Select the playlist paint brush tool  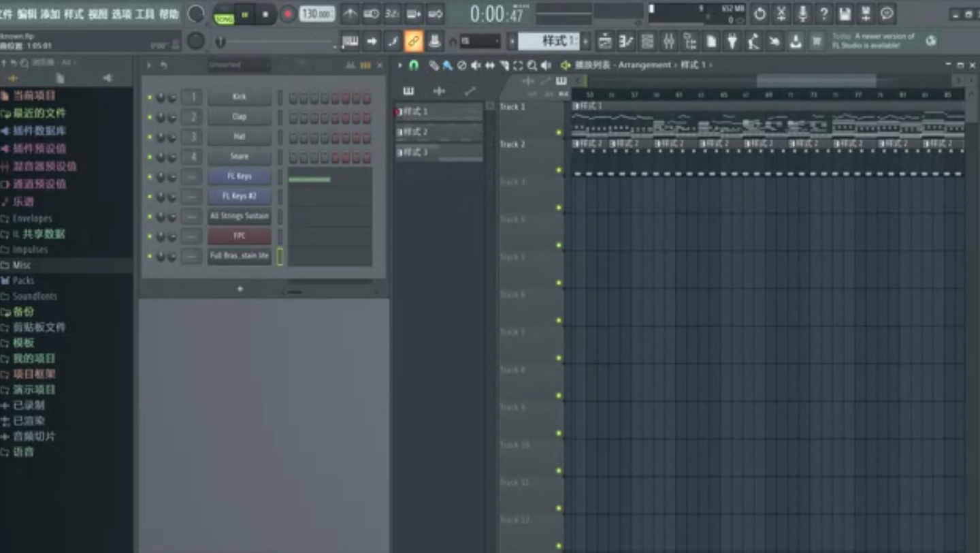tap(447, 65)
